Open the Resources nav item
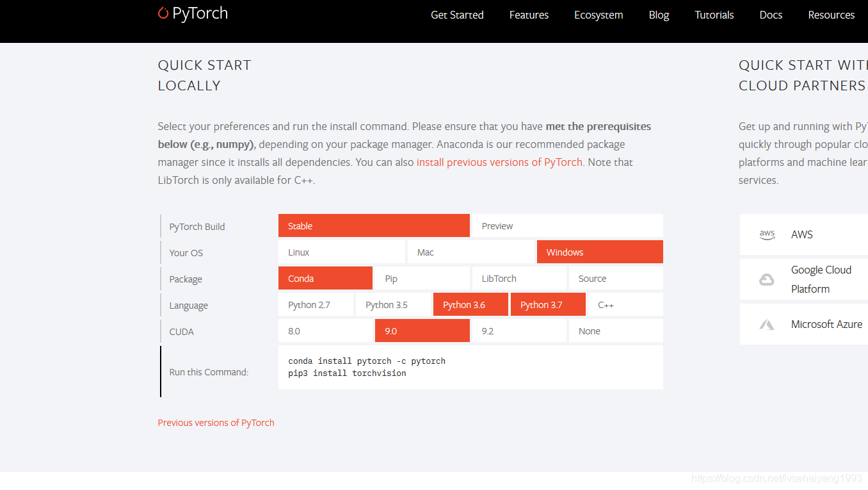The image size is (868, 490). tap(832, 15)
